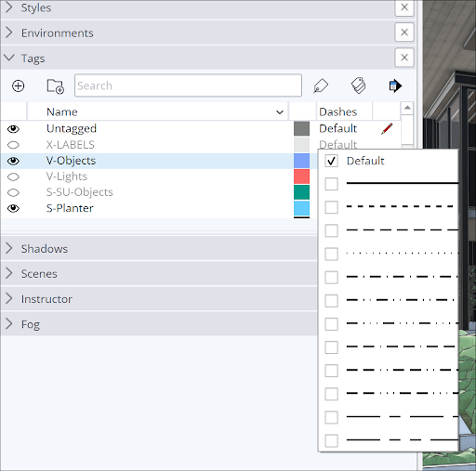Open the Tags details menu arrow icon
The image size is (476, 471).
coord(395,85)
